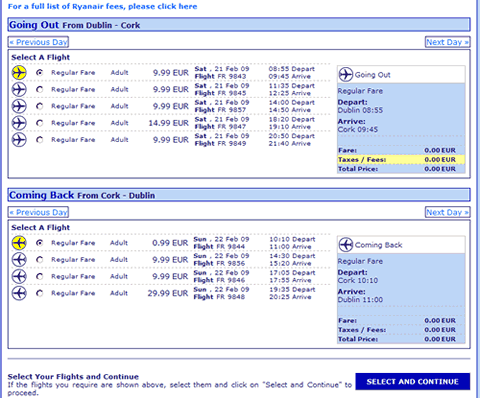Image resolution: width=480 pixels, height=398 pixels.
Task: Click Flight FR 9845 text
Action: (220, 93)
